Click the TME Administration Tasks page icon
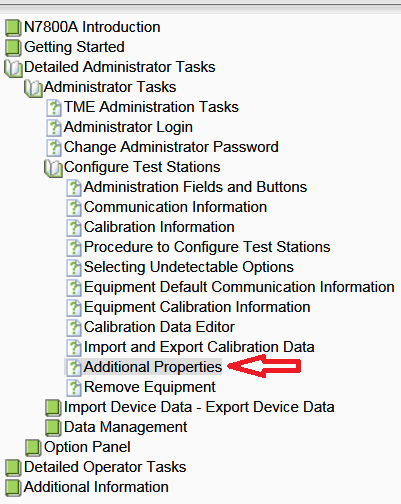Image resolution: width=401 pixels, height=504 pixels. click(x=54, y=108)
